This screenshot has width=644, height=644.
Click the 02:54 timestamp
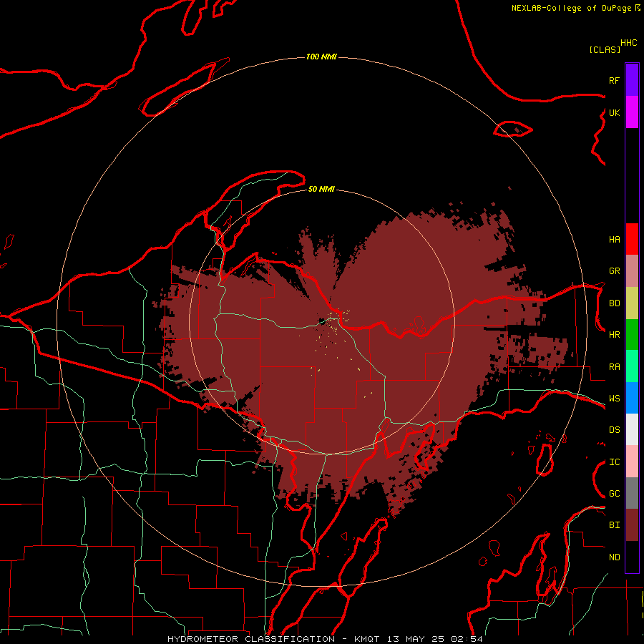[x=467, y=639]
